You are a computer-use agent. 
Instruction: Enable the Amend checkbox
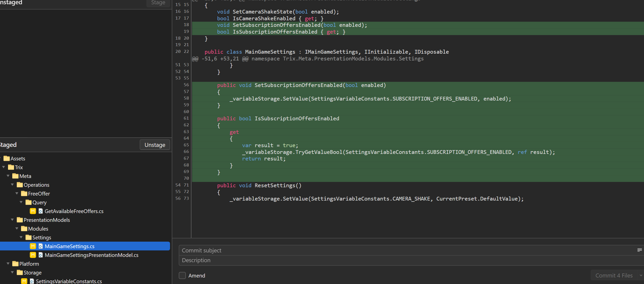pyautogui.click(x=182, y=275)
